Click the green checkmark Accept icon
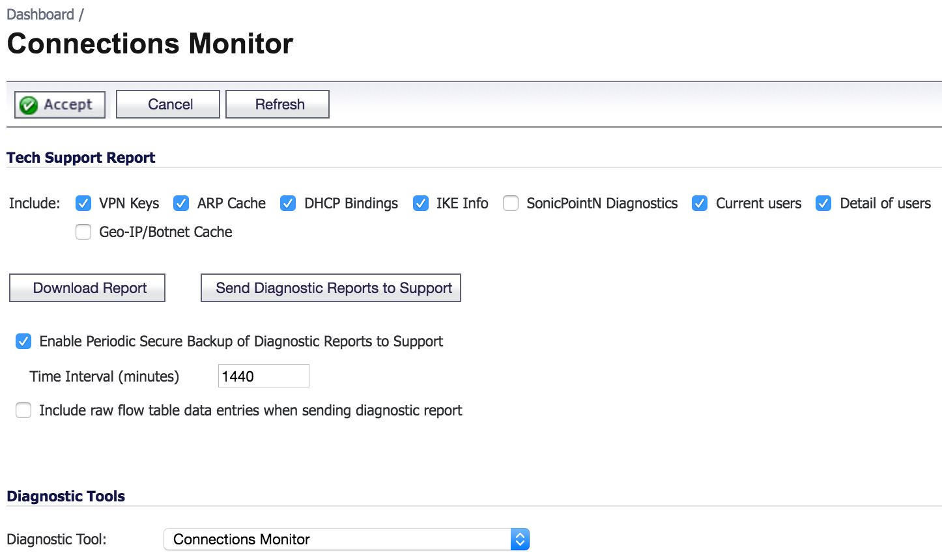Screen dimensions: 942x560 pyautogui.click(x=29, y=105)
